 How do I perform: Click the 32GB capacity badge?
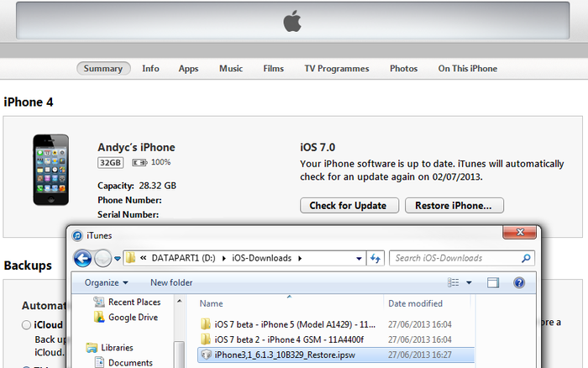pos(111,162)
